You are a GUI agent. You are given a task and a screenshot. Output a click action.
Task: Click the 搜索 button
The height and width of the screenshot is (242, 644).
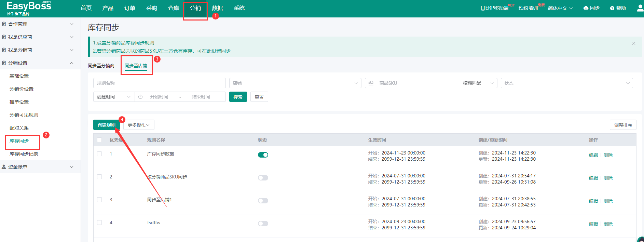[238, 97]
